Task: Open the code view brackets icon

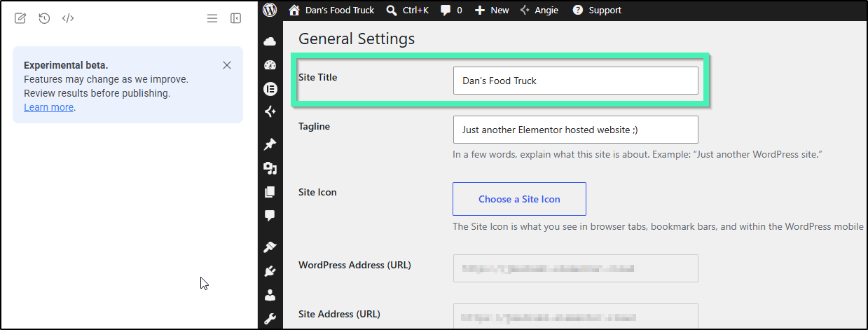Action: point(68,18)
